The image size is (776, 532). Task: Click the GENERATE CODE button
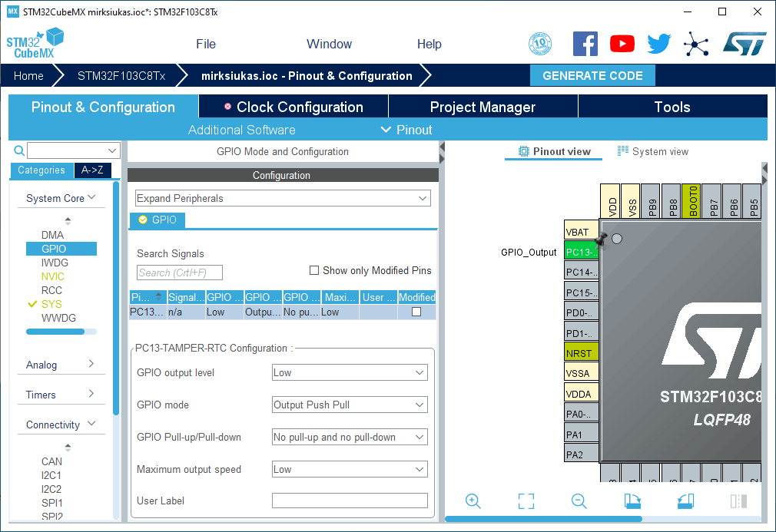[592, 76]
